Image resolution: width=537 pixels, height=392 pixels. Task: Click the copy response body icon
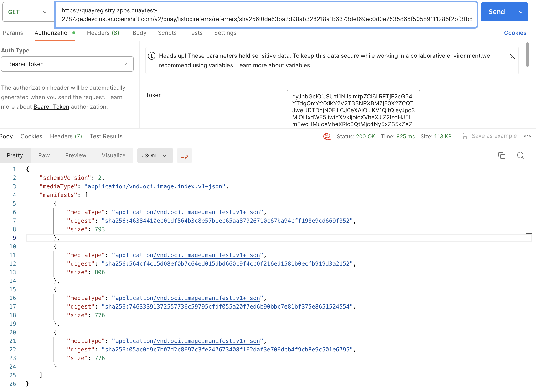501,155
